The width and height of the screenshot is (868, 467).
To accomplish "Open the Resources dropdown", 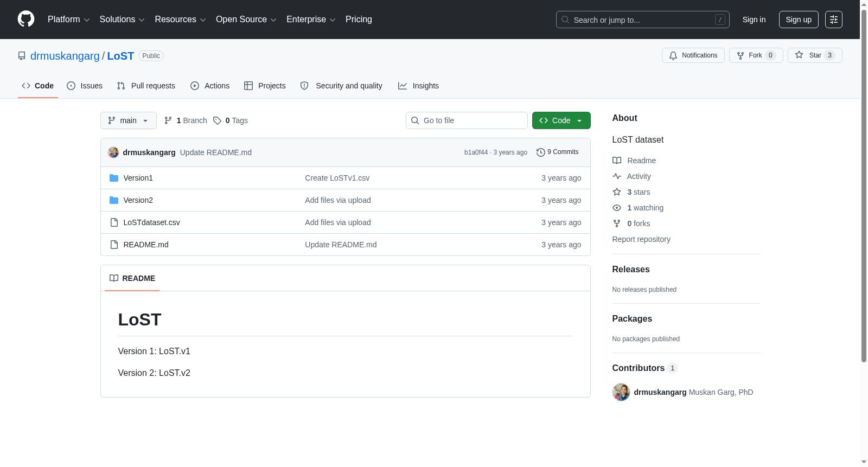I will pyautogui.click(x=180, y=20).
